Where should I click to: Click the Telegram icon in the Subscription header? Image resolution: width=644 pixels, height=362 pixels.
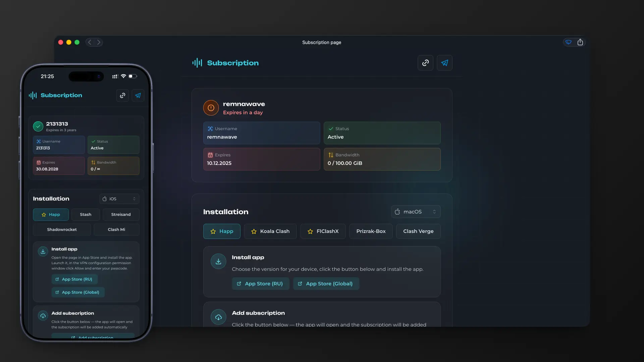[444, 63]
